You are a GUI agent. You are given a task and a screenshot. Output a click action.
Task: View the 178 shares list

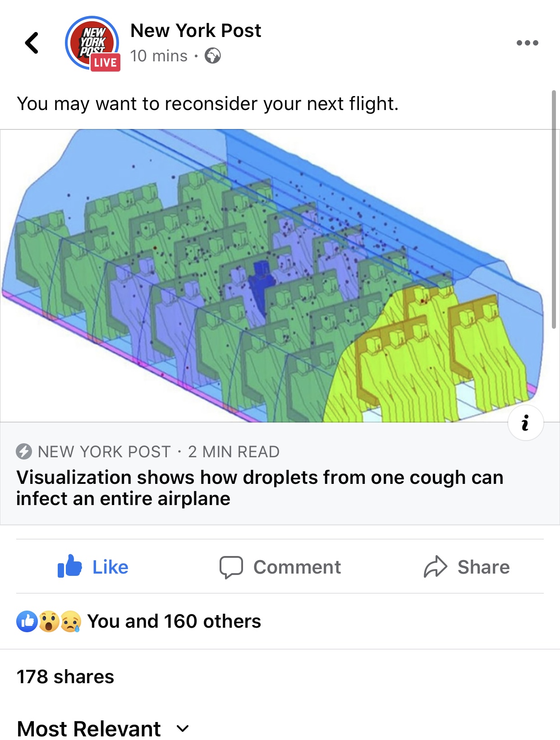[65, 677]
